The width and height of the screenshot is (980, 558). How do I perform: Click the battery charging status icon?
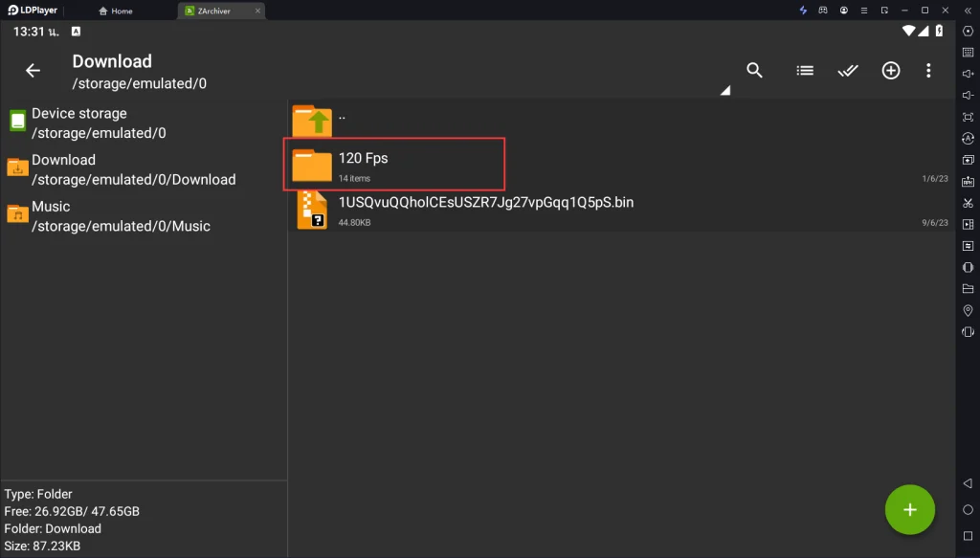point(939,31)
